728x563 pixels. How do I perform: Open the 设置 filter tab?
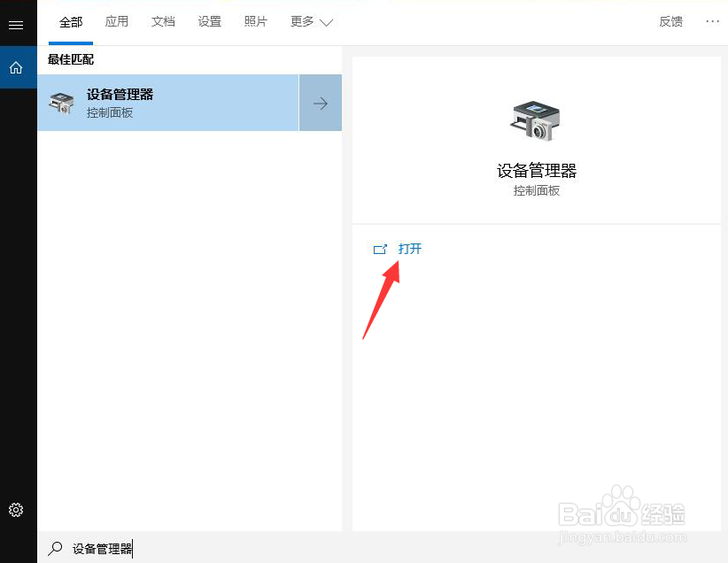coord(210,22)
